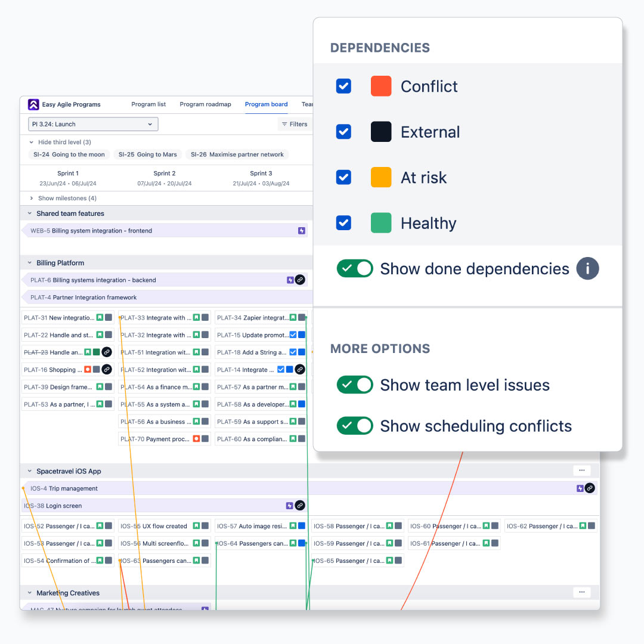Open the Filters button
Viewport: 644px width, 644px height.
pos(295,124)
